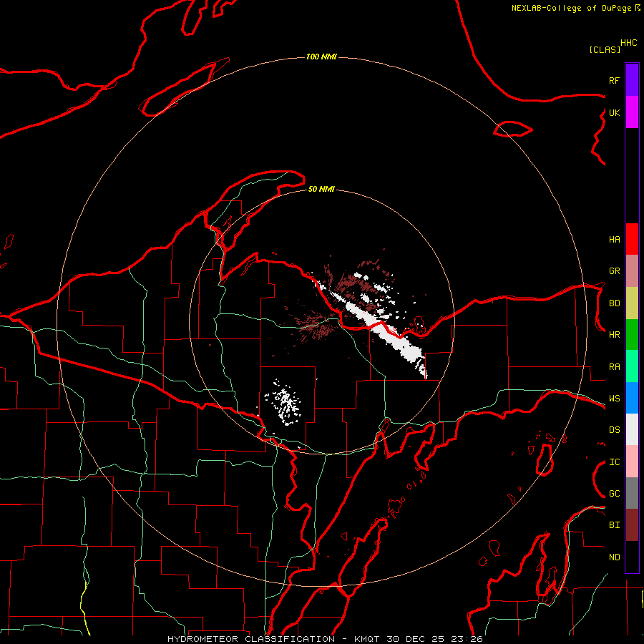The width and height of the screenshot is (644, 644).
Task: Click the UK legend label
Action: point(614,112)
